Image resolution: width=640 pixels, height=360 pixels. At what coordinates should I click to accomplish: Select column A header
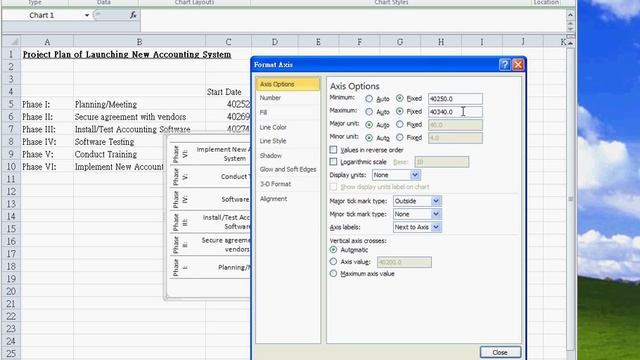[x=47, y=42]
